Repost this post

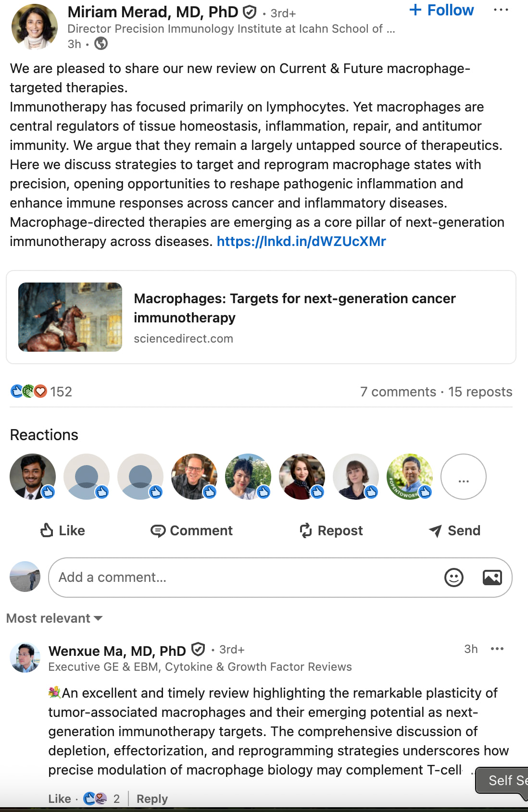tap(331, 530)
